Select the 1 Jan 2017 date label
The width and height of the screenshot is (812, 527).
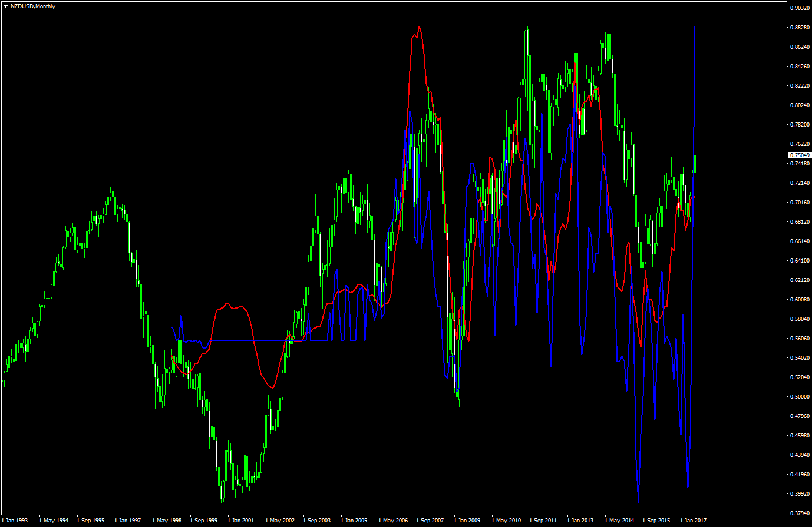coord(694,521)
